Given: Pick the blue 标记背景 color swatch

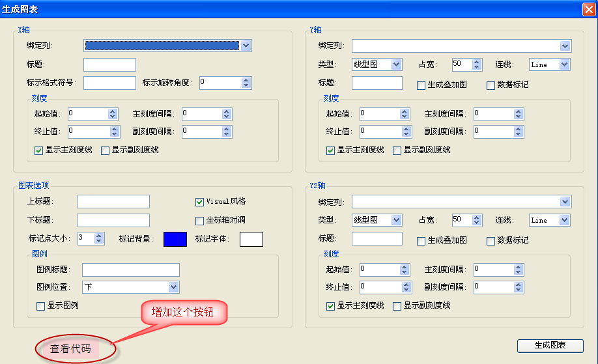Looking at the screenshot, I should [x=175, y=239].
